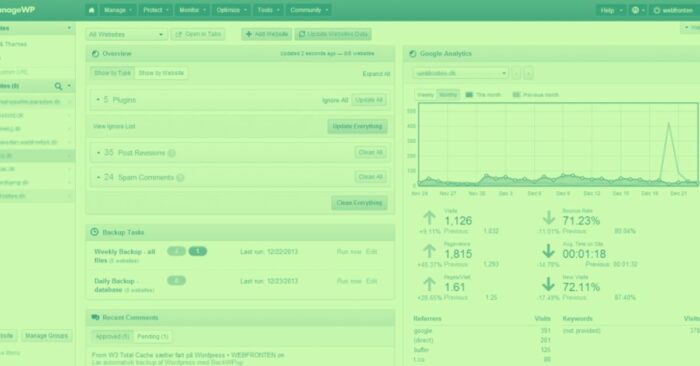Select the Pending (1) comments tab
700x366 pixels.
[153, 337]
